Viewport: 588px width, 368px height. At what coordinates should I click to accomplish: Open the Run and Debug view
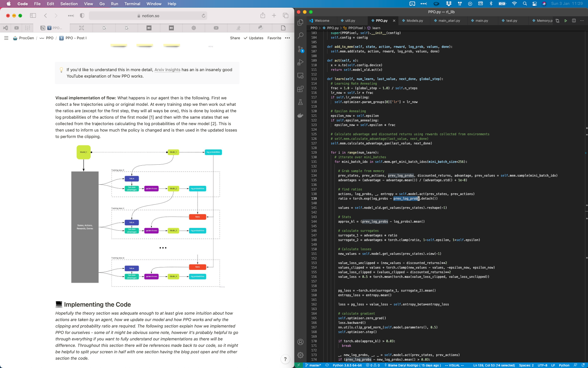[300, 62]
